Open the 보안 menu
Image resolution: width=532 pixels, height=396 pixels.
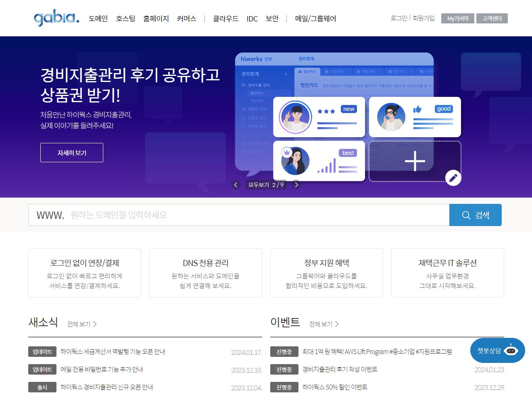272,19
